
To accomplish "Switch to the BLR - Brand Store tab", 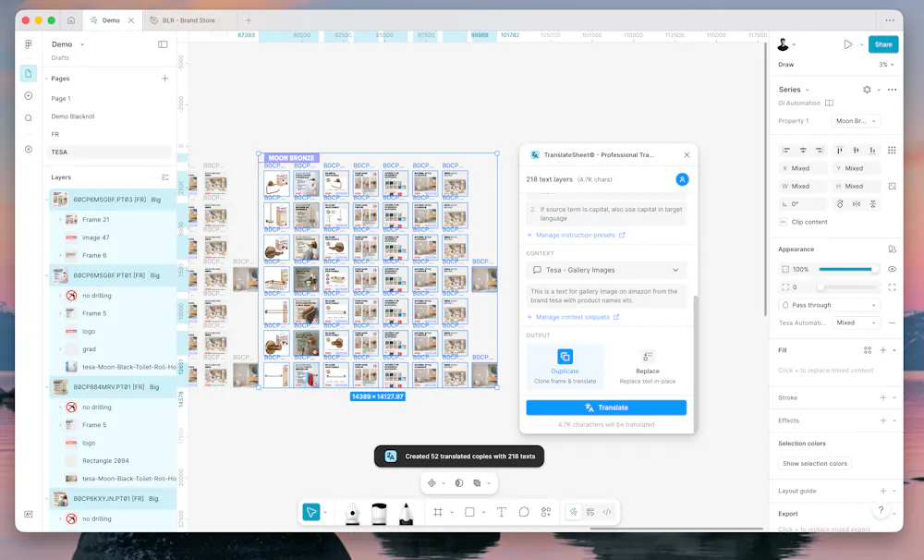I will [x=188, y=20].
